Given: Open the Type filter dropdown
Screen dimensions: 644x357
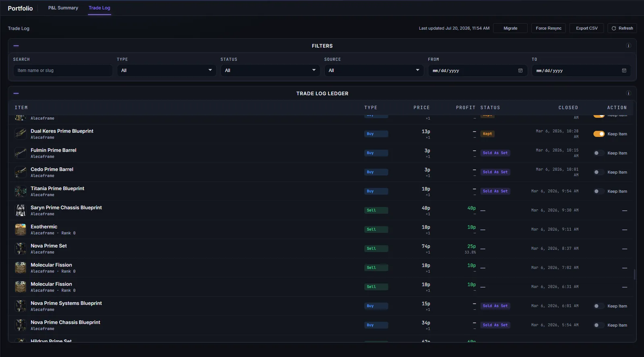Looking at the screenshot, I should coord(167,71).
